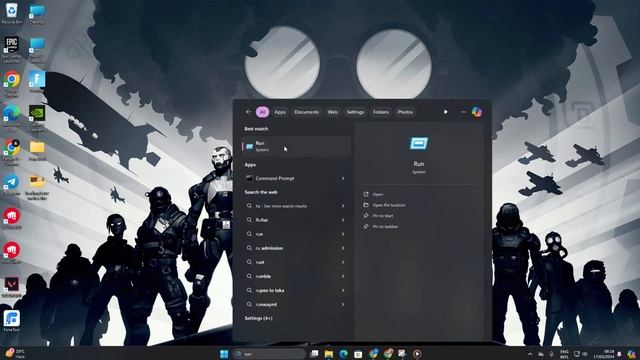Expand the 'run' web result chevron

343,234
